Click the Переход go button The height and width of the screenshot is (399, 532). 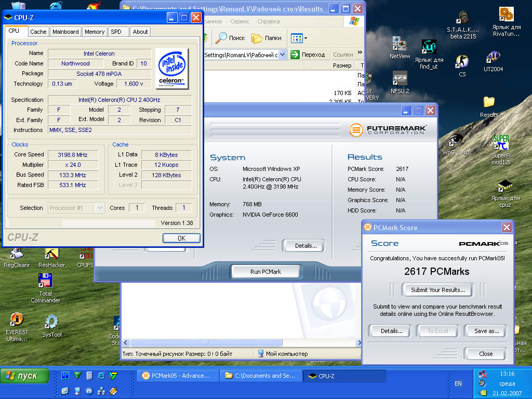308,55
